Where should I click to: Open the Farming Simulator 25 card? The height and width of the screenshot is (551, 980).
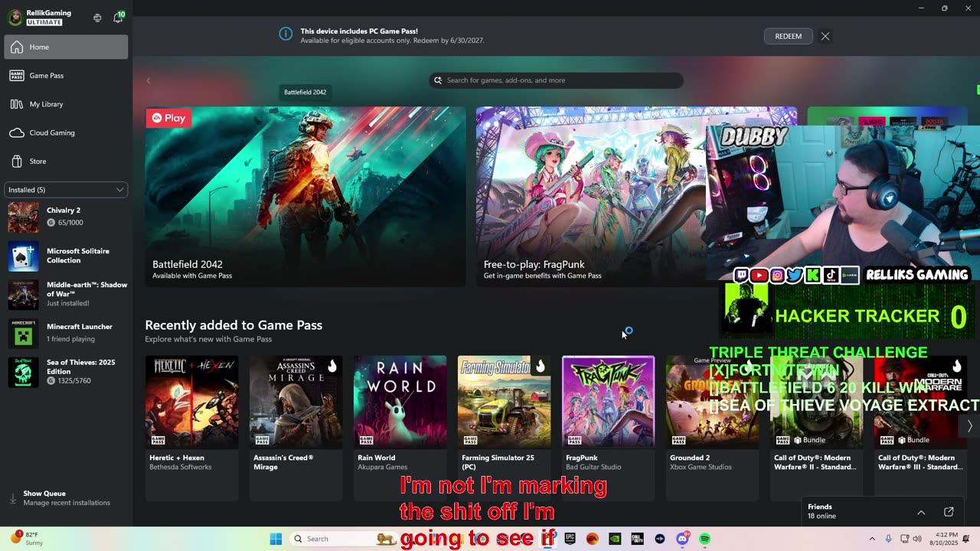click(x=504, y=428)
